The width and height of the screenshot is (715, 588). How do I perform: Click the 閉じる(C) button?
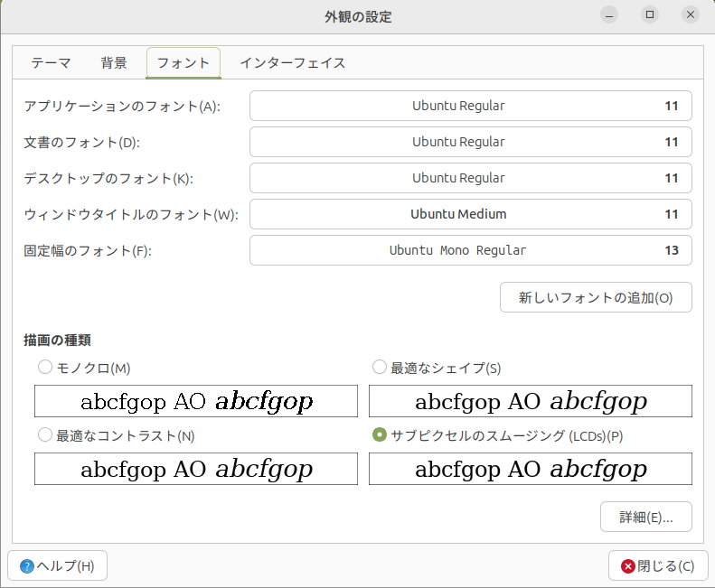coord(658,565)
